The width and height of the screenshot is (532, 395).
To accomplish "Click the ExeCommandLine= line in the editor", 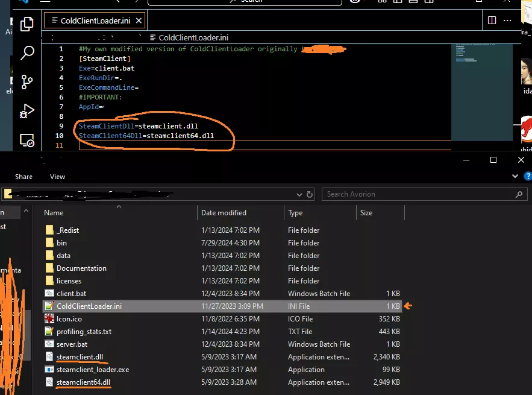I will click(108, 87).
